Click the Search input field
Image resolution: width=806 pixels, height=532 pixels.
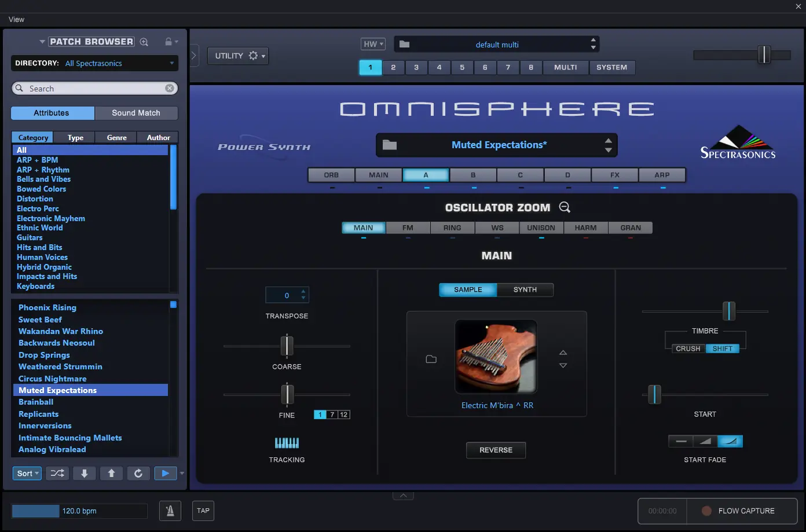point(94,89)
